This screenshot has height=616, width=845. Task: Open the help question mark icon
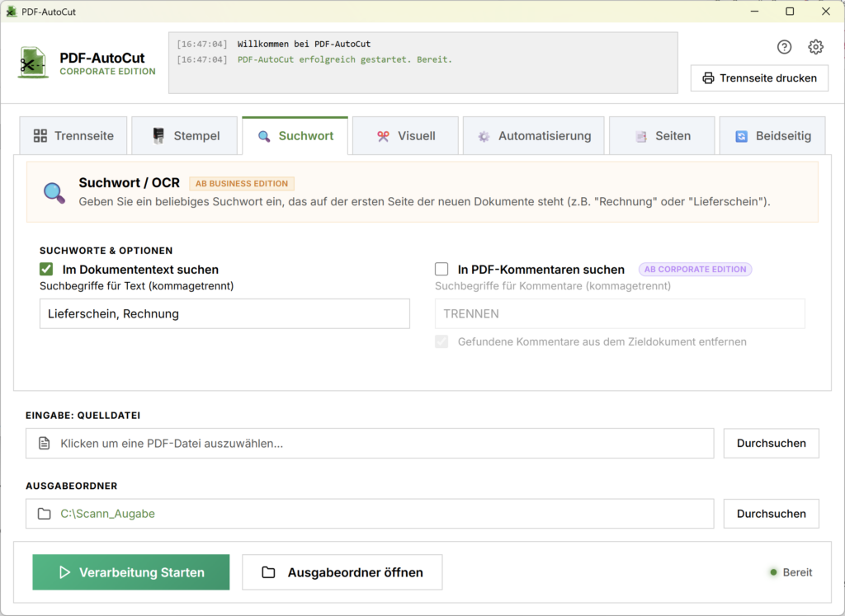[784, 47]
